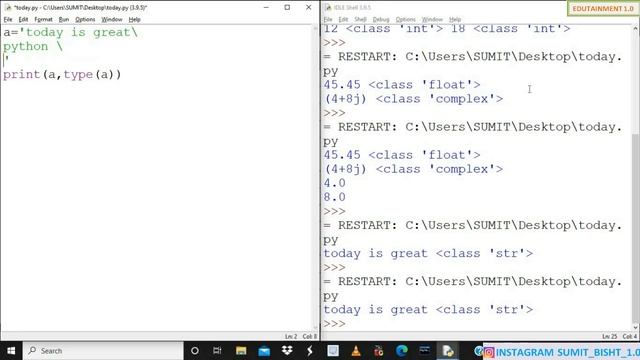Open the Windows Start menu
Image resolution: width=640 pixels, height=360 pixels.
11,351
